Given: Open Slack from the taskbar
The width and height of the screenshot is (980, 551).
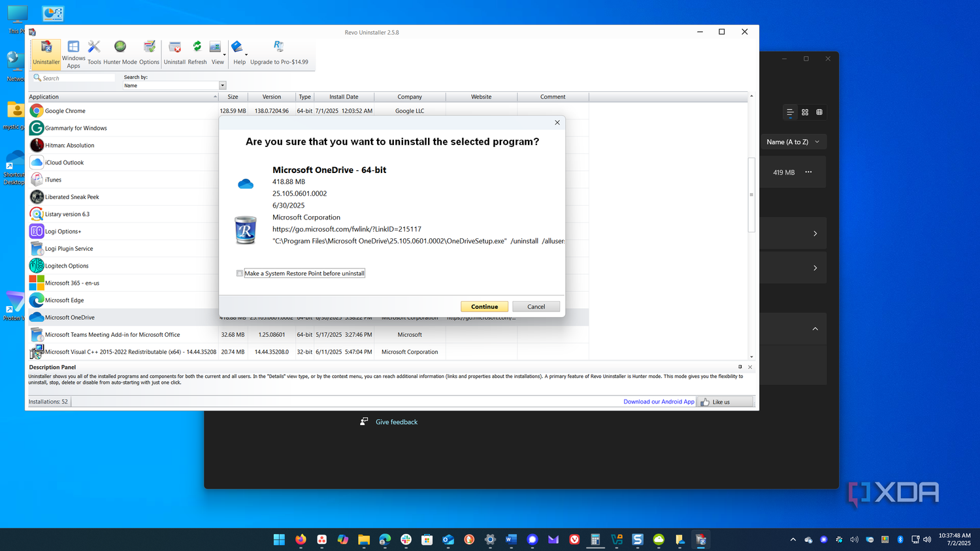Looking at the screenshot, I should [x=406, y=539].
